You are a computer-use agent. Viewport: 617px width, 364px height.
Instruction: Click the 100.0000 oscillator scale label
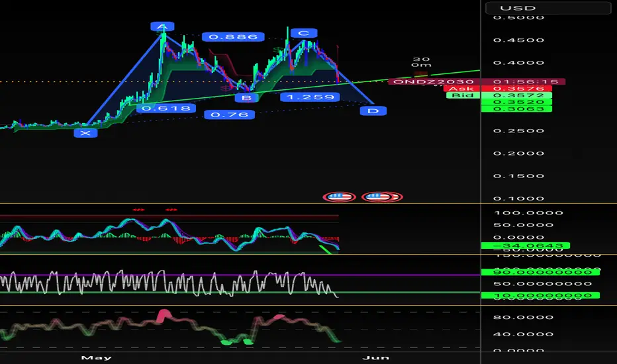click(528, 213)
